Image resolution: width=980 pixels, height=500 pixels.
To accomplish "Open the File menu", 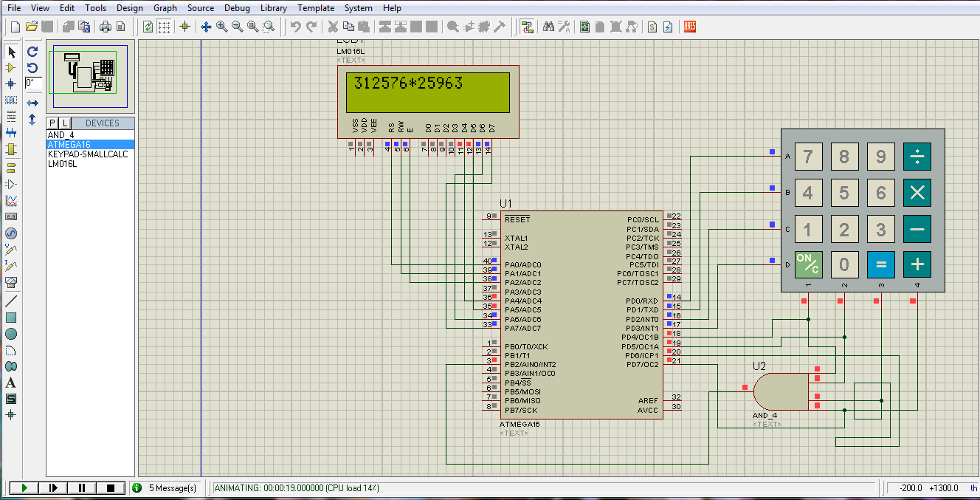I will point(14,8).
